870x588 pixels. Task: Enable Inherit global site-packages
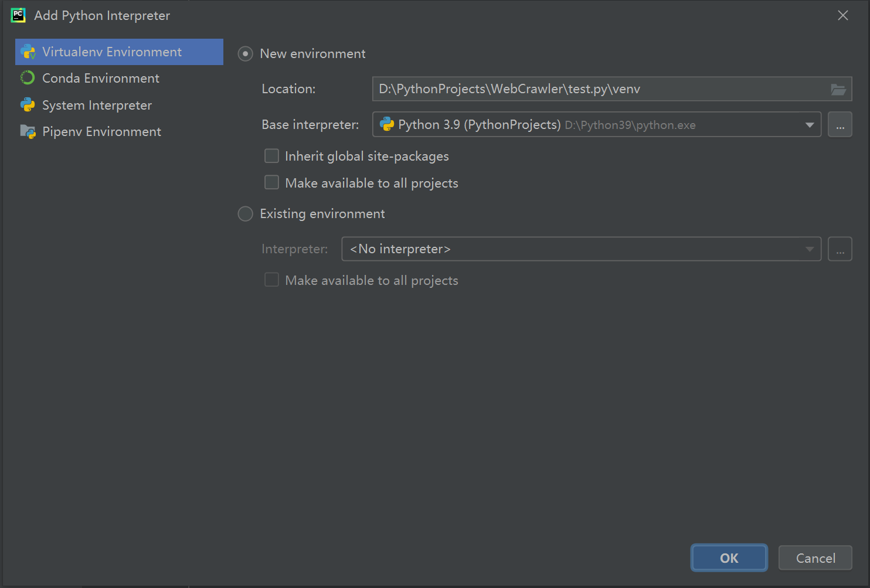pyautogui.click(x=271, y=156)
